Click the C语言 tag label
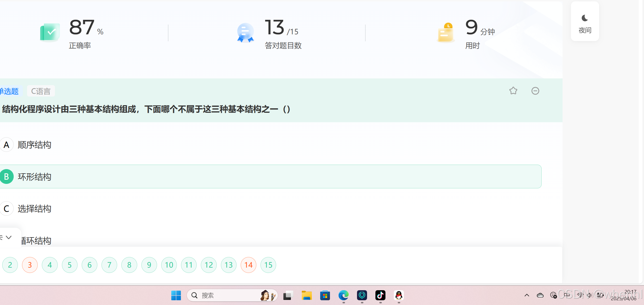This screenshot has height=305, width=644. [41, 91]
